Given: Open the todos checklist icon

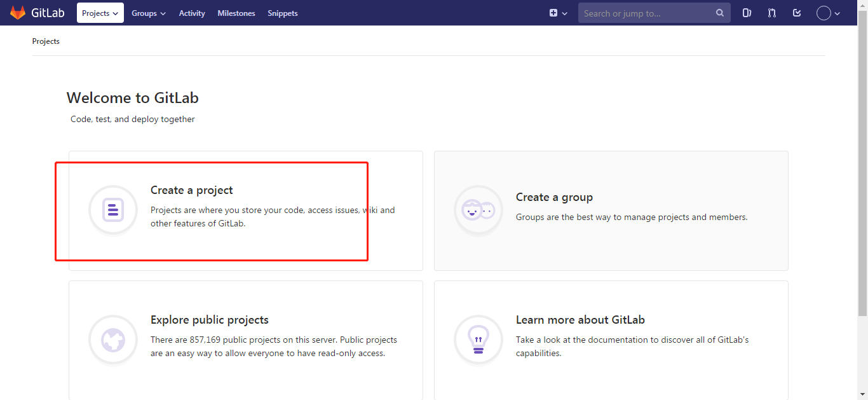Looking at the screenshot, I should click(x=797, y=13).
